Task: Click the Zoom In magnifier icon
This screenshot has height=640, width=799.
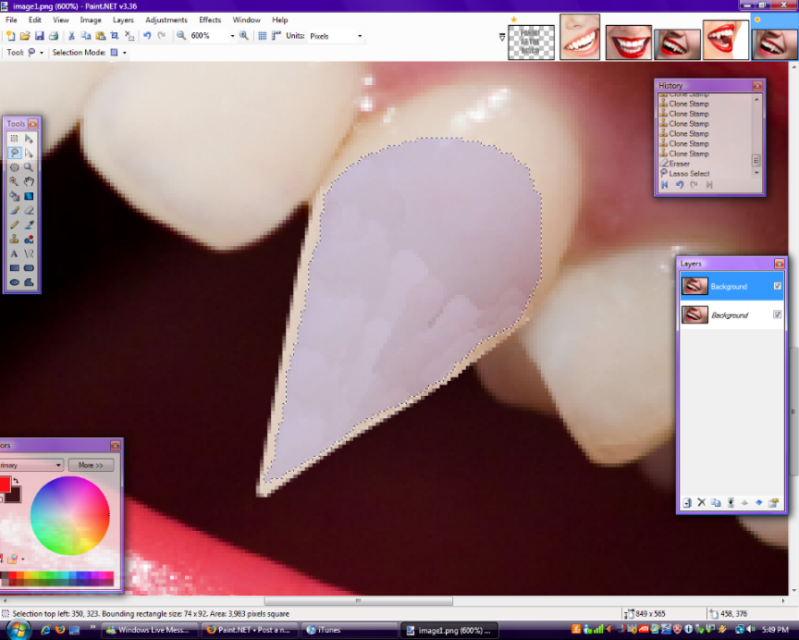Action: (x=244, y=36)
